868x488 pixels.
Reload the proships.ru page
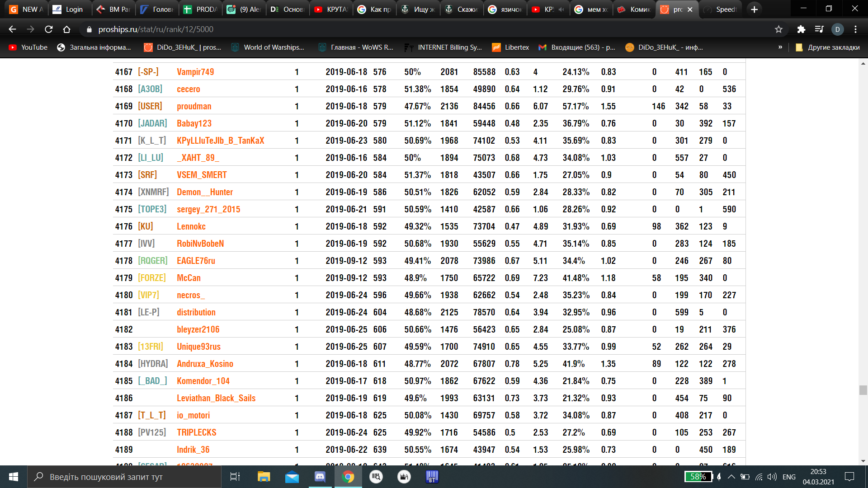(x=49, y=29)
